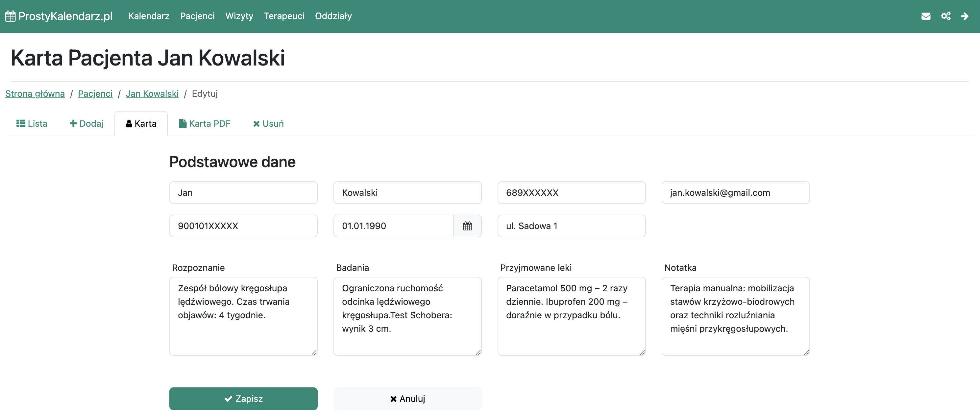Go to the Wizyty menu
The image size is (980, 418).
tap(239, 16)
